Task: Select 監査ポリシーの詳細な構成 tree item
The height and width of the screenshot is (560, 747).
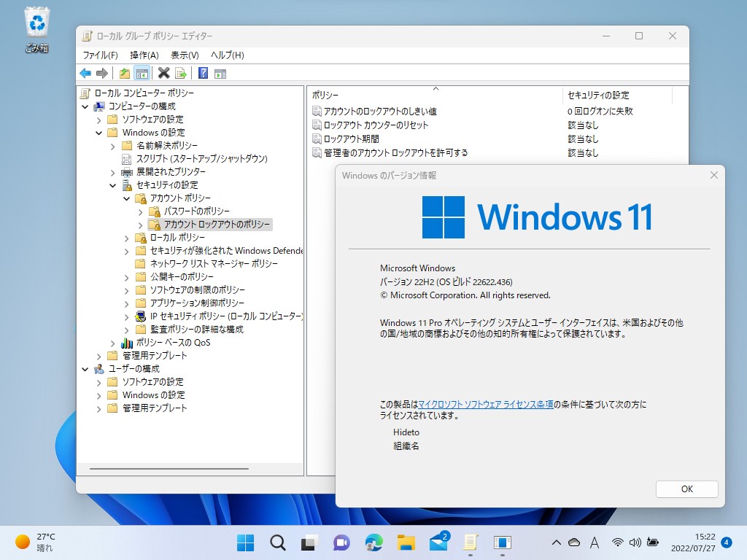Action: (x=197, y=330)
